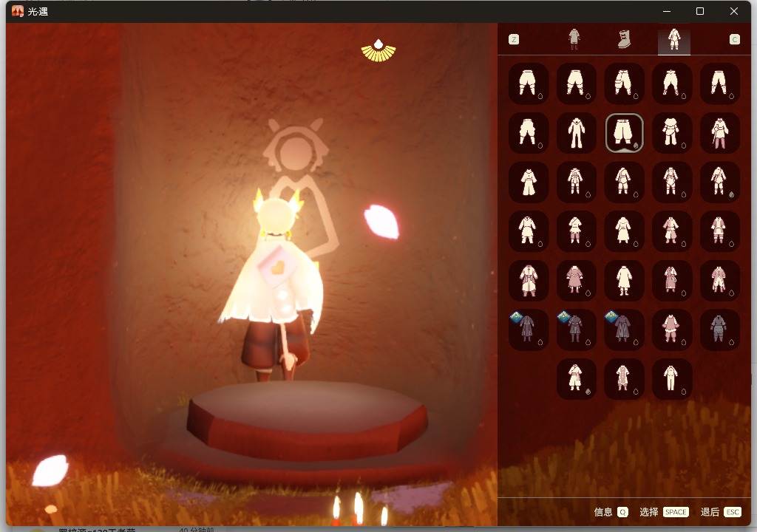The height and width of the screenshot is (532, 757).
Task: Click the yellow winged-light fan indicator
Action: coord(378,51)
